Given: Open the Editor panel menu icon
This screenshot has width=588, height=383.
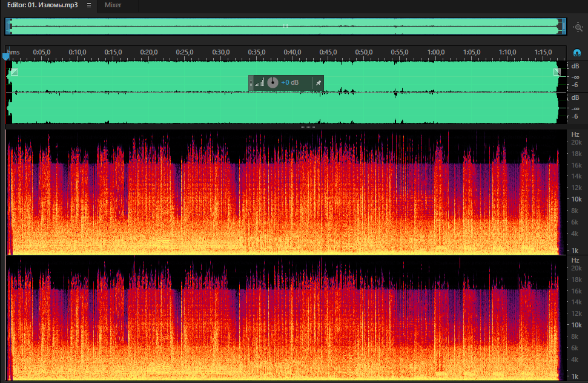Looking at the screenshot, I should coord(89,5).
